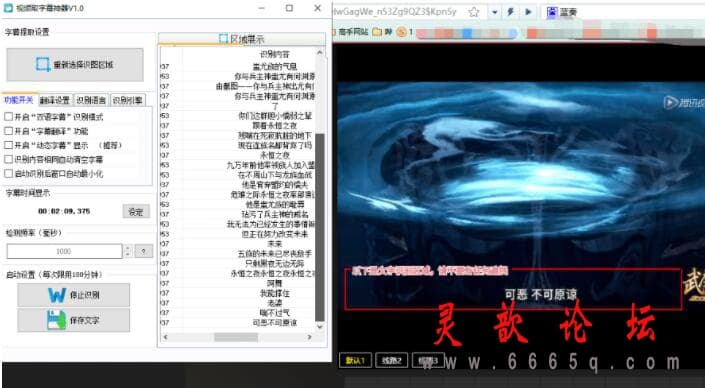The height and width of the screenshot is (388, 705).
Task: Click the play arrow icon in browser toolbar
Action: click(x=529, y=12)
